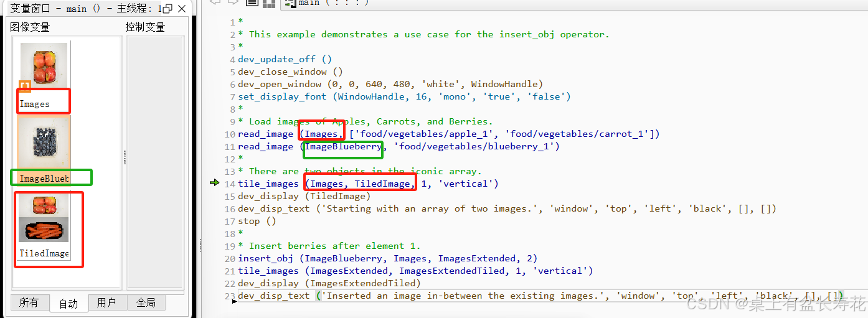Select the tile_images ImagesExtended line
Viewport: 868px width, 318px height.
pos(415,271)
